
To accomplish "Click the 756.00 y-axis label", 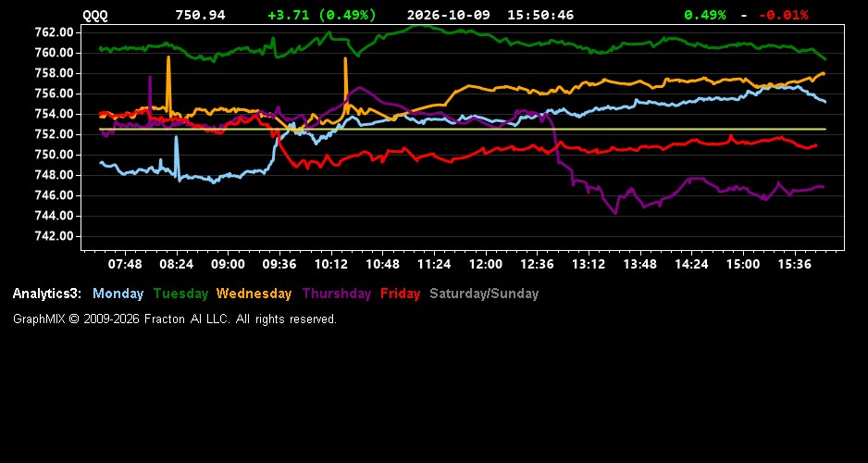I will point(56,94).
